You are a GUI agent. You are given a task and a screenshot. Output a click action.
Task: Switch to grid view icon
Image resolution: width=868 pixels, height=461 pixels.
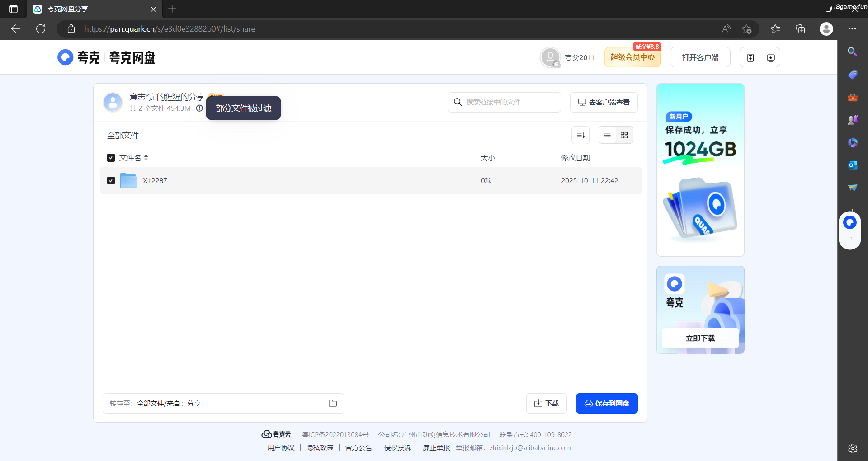(x=624, y=135)
